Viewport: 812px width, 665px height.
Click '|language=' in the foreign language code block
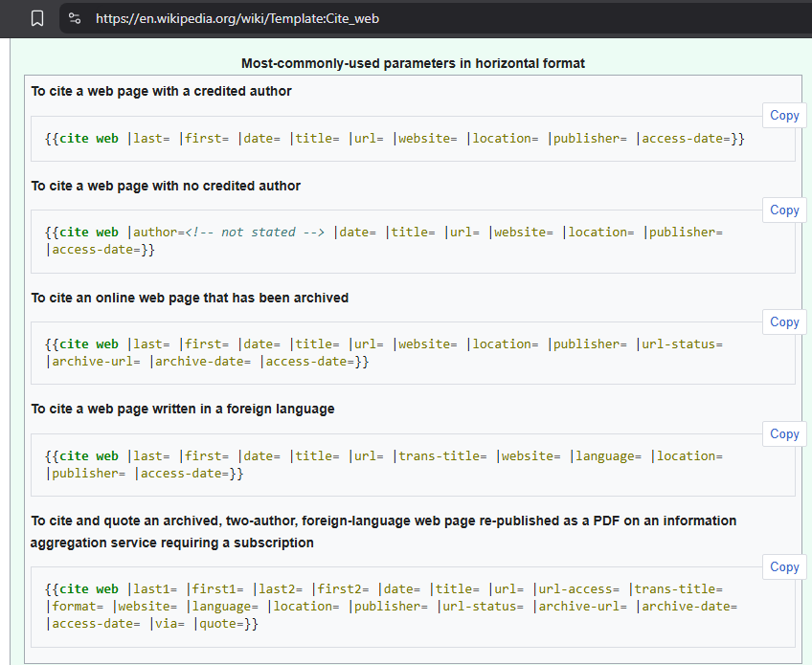click(605, 456)
